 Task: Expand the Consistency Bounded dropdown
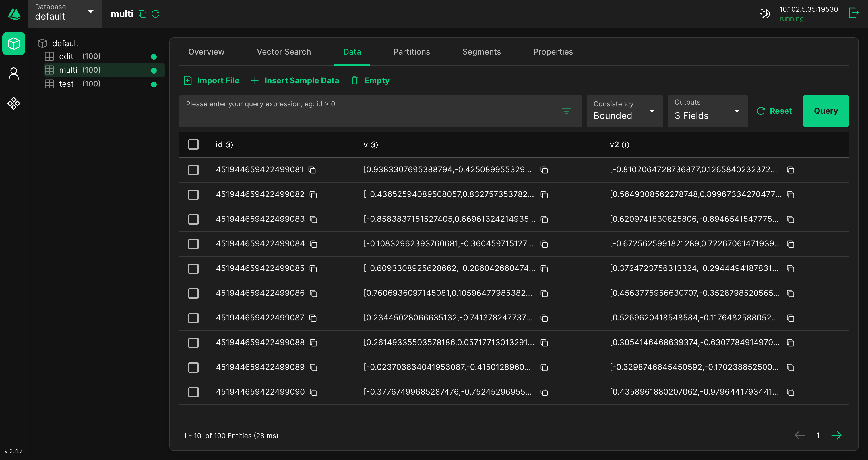pos(624,111)
